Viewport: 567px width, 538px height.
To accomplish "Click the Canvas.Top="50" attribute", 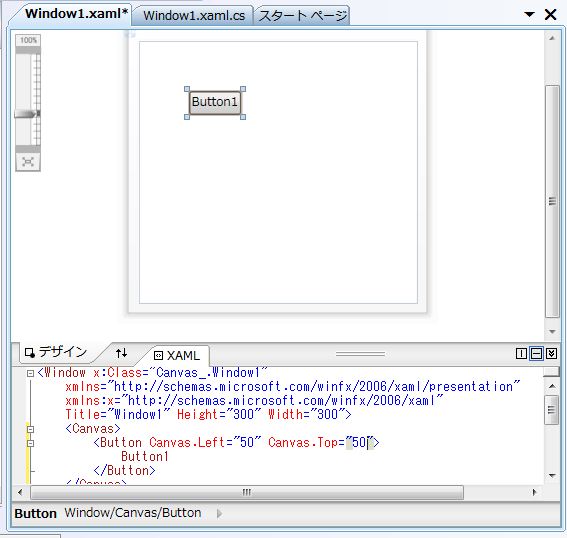I will click(320, 443).
